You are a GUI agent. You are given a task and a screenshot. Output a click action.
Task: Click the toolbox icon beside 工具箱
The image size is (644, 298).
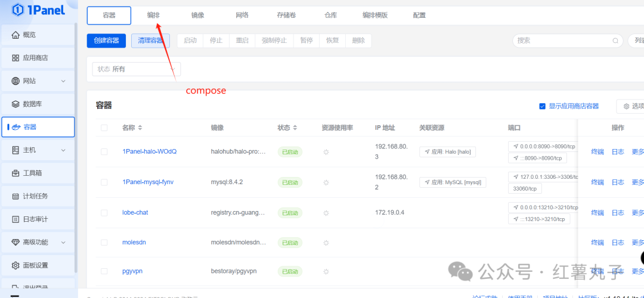pyautogui.click(x=16, y=173)
